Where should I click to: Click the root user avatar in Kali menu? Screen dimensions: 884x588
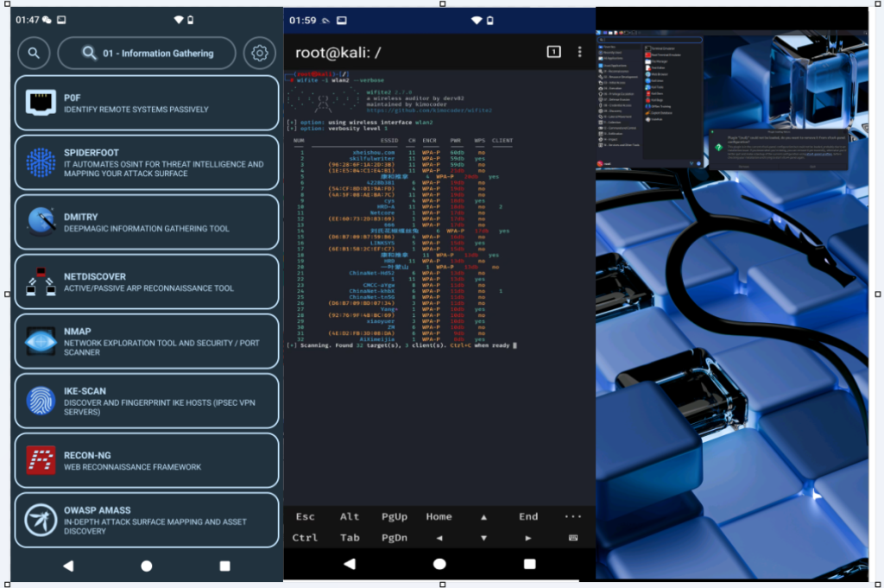coord(600,163)
